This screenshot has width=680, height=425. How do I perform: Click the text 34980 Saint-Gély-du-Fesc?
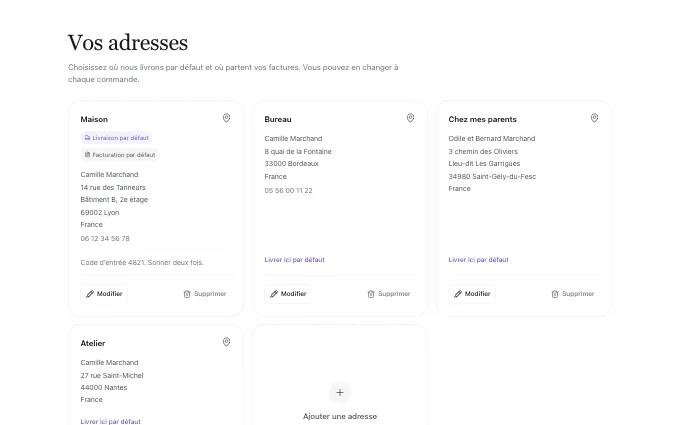pos(492,177)
